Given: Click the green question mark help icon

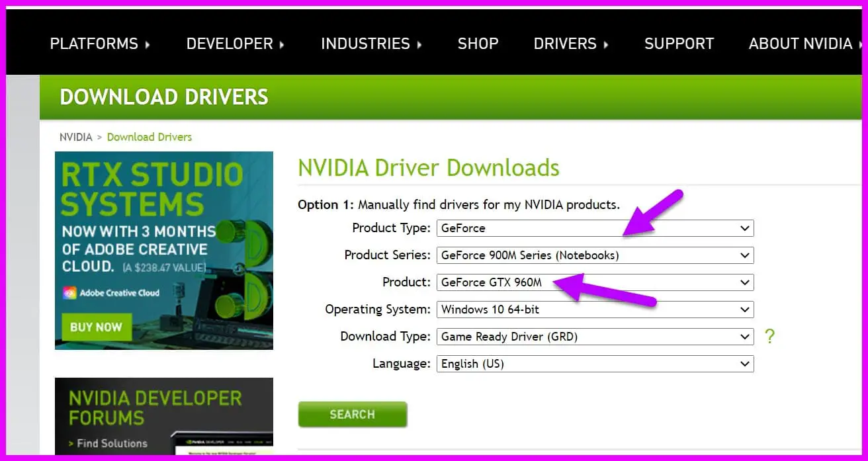Looking at the screenshot, I should (x=769, y=337).
